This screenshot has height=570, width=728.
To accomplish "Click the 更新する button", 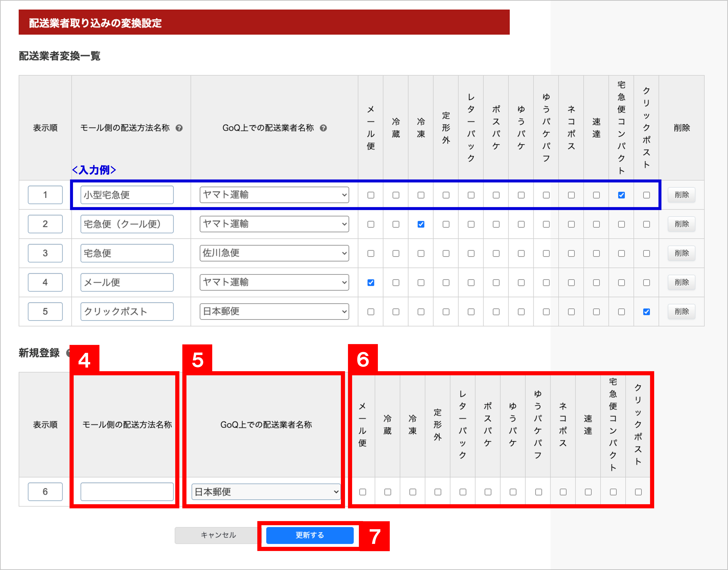I will 310,535.
